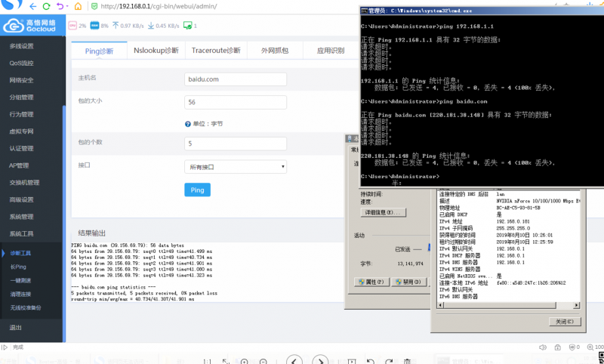Open 交换机管理 in the sidebar

pos(24,183)
